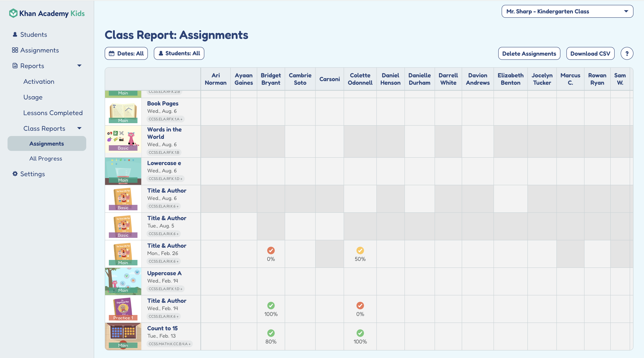644x358 pixels.
Task: Click Bridget Bryant's green 100% checkmark
Action: click(x=271, y=305)
